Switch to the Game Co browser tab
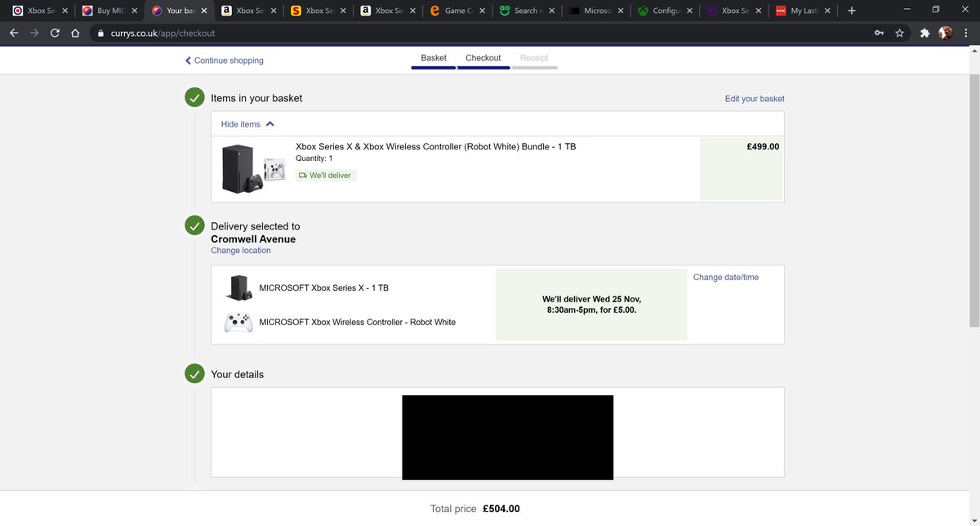980x526 pixels. (x=457, y=11)
